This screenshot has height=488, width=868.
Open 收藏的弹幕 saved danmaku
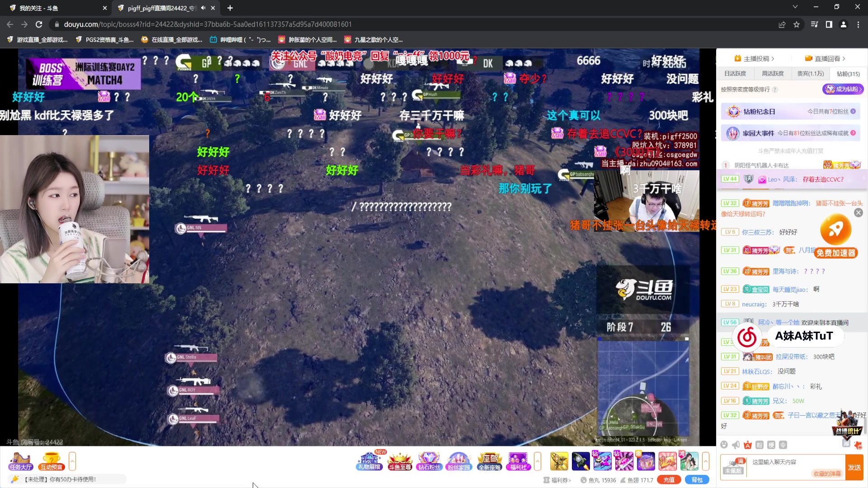827,474
